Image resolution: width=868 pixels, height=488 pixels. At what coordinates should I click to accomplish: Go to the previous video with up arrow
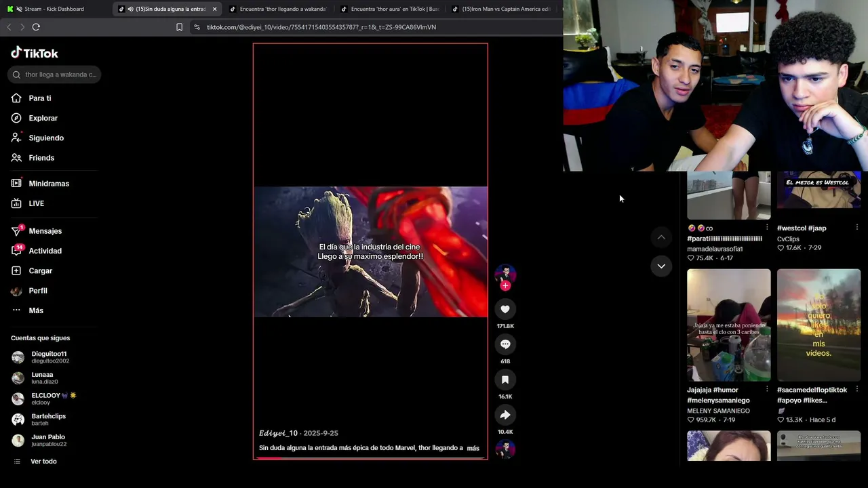click(x=661, y=237)
